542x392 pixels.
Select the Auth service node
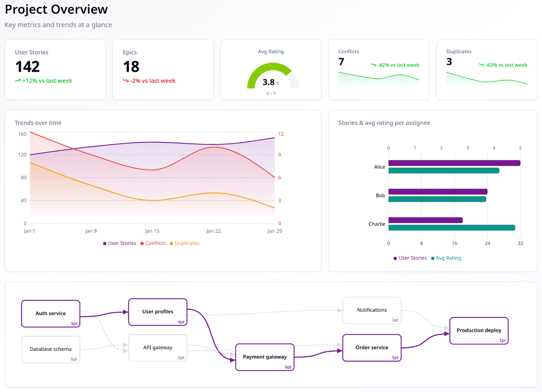click(51, 313)
